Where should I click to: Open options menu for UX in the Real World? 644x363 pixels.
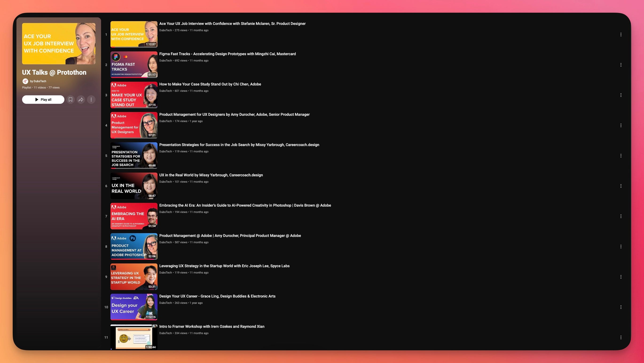click(x=621, y=186)
